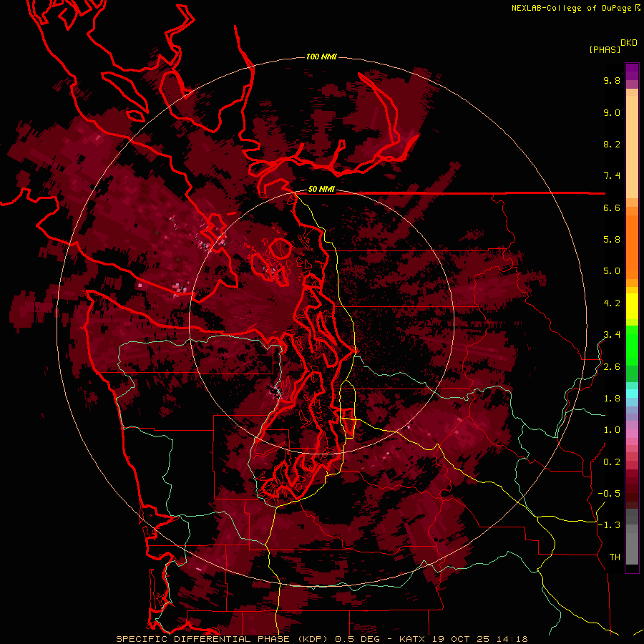644x644 pixels.
Task: Pick the cyan band of the color scale
Action: [x=632, y=393]
